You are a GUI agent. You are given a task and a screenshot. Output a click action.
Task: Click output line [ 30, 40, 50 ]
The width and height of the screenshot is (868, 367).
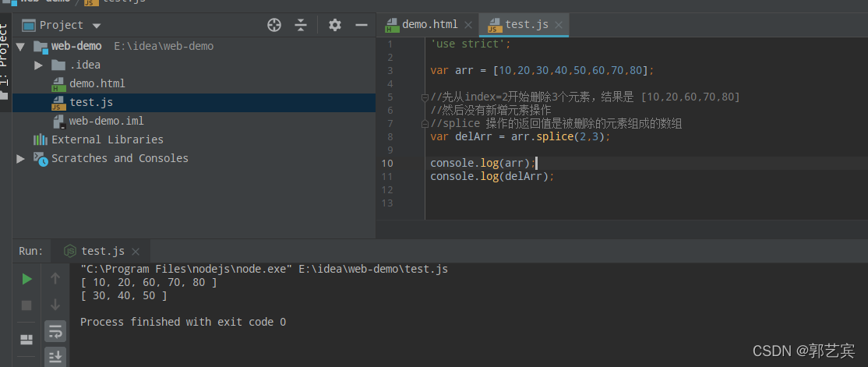(x=123, y=296)
